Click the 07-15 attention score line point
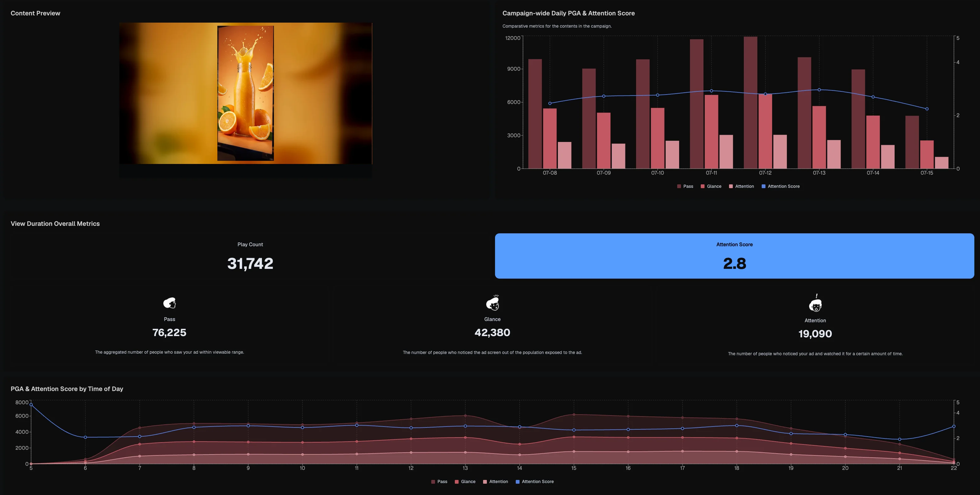This screenshot has height=495, width=980. point(927,109)
